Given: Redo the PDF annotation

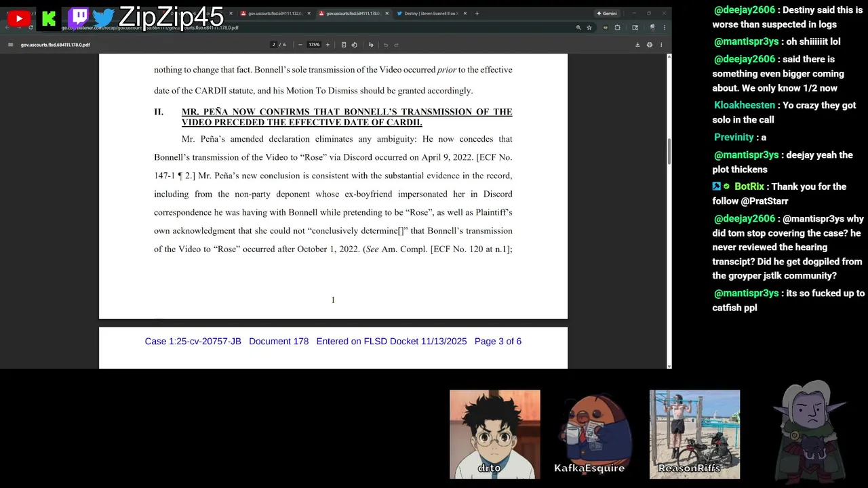Looking at the screenshot, I should [396, 45].
